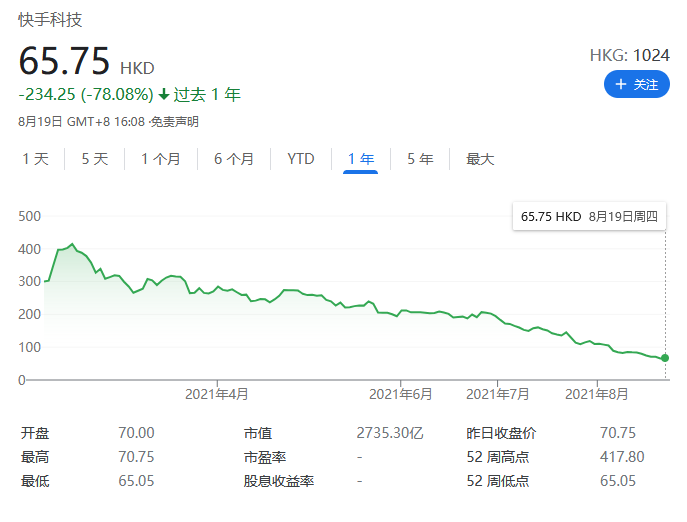This screenshot has height=522, width=687.
Task: Click the 关注 follow button
Action: click(x=636, y=85)
